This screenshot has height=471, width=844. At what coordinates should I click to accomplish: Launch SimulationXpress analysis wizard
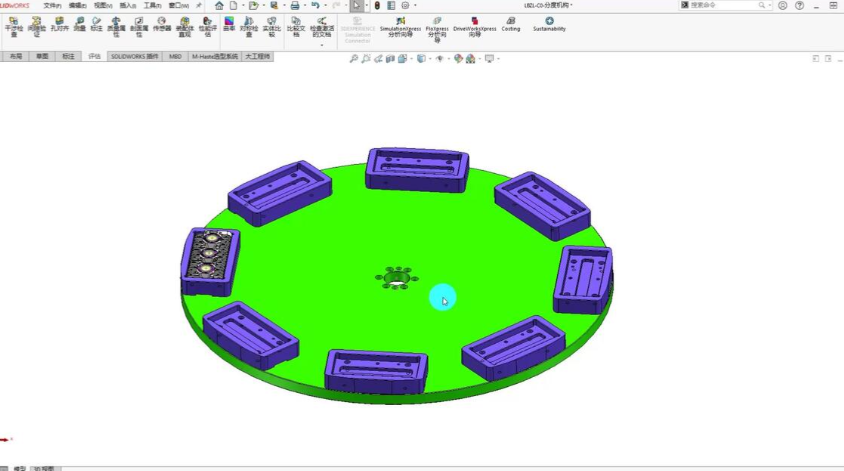click(400, 26)
